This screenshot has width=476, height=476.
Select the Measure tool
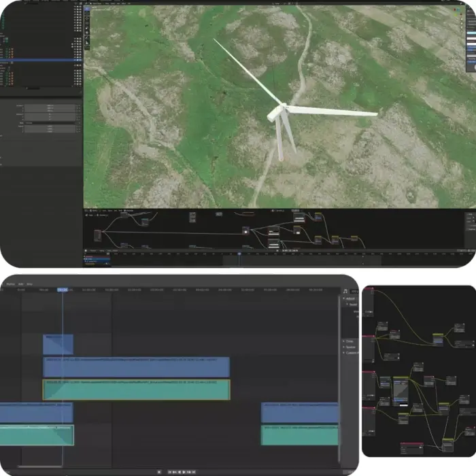click(87, 42)
